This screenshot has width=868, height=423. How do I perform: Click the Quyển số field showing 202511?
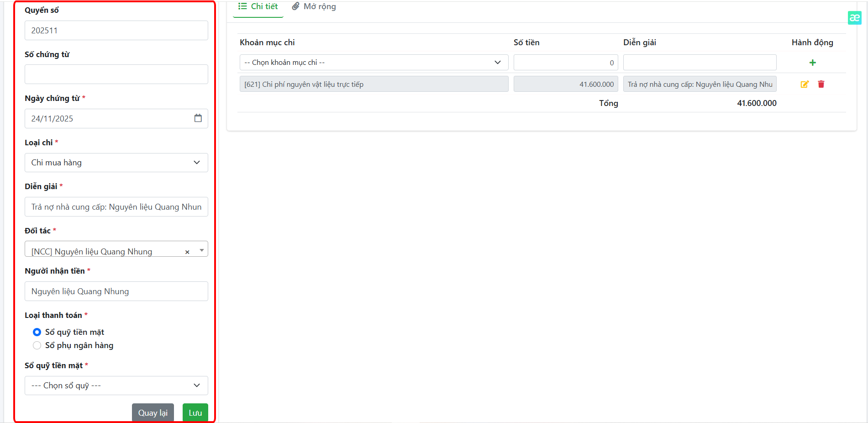[116, 31]
